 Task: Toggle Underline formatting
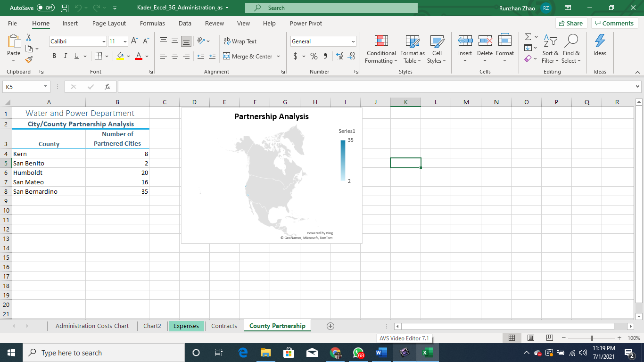76,56
